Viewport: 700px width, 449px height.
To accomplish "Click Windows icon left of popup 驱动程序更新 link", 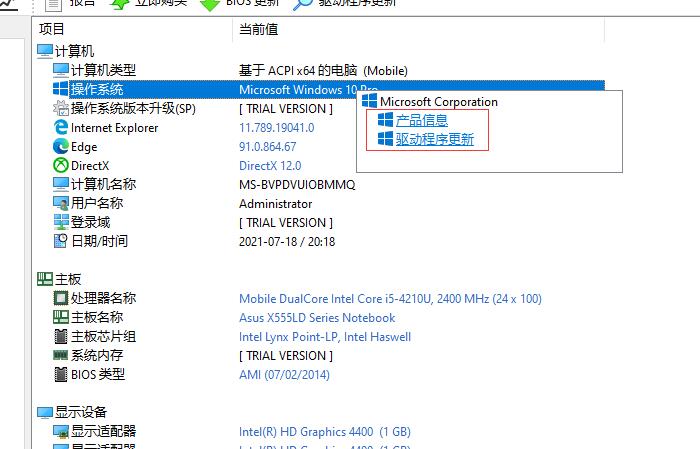I will 385,139.
